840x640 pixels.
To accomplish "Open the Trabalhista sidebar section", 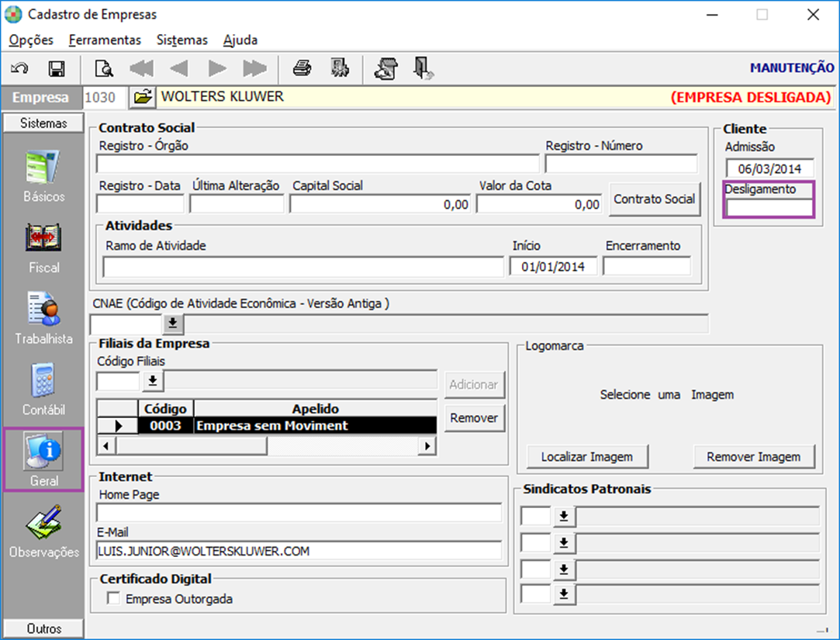I will [x=43, y=319].
